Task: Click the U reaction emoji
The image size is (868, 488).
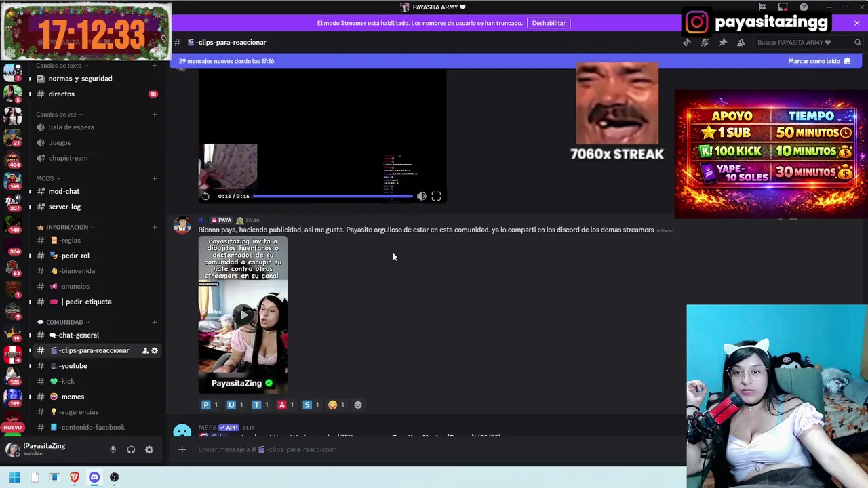Action: pyautogui.click(x=235, y=405)
